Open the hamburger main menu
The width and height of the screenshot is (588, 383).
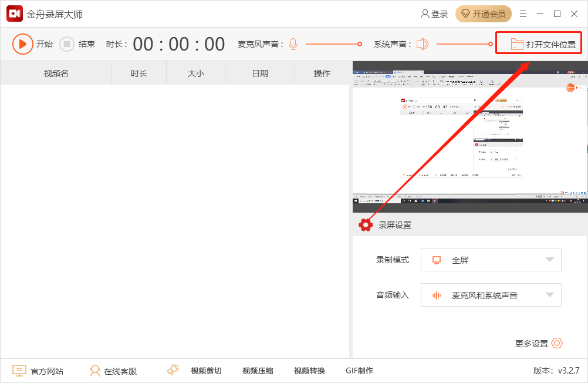pyautogui.click(x=523, y=14)
